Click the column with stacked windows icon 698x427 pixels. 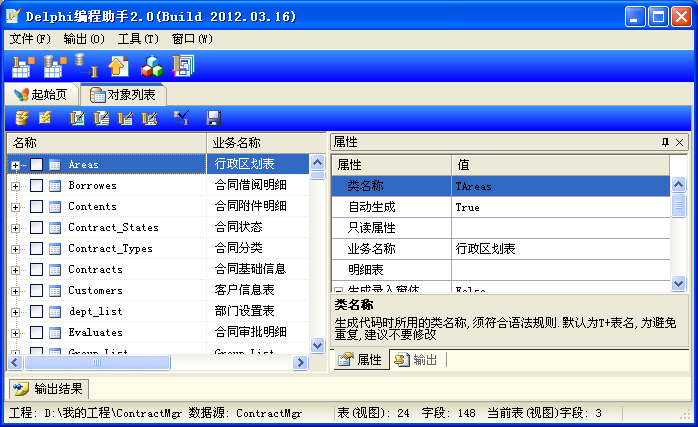(183, 66)
